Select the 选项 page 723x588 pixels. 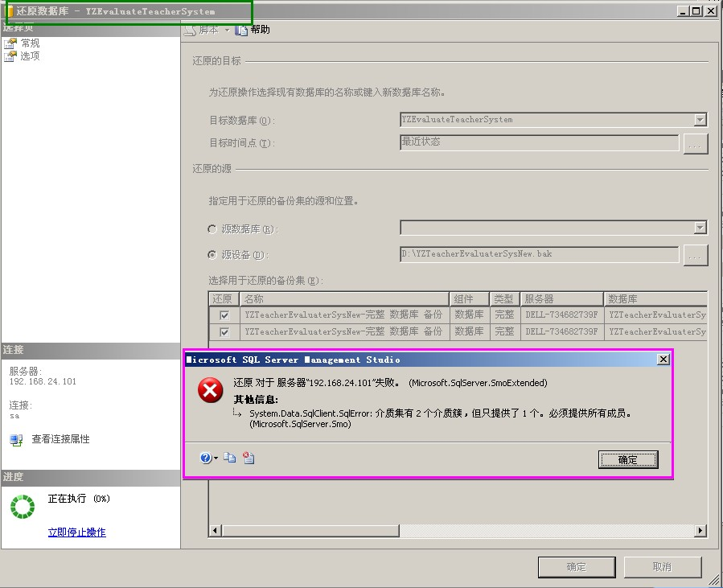[x=30, y=56]
